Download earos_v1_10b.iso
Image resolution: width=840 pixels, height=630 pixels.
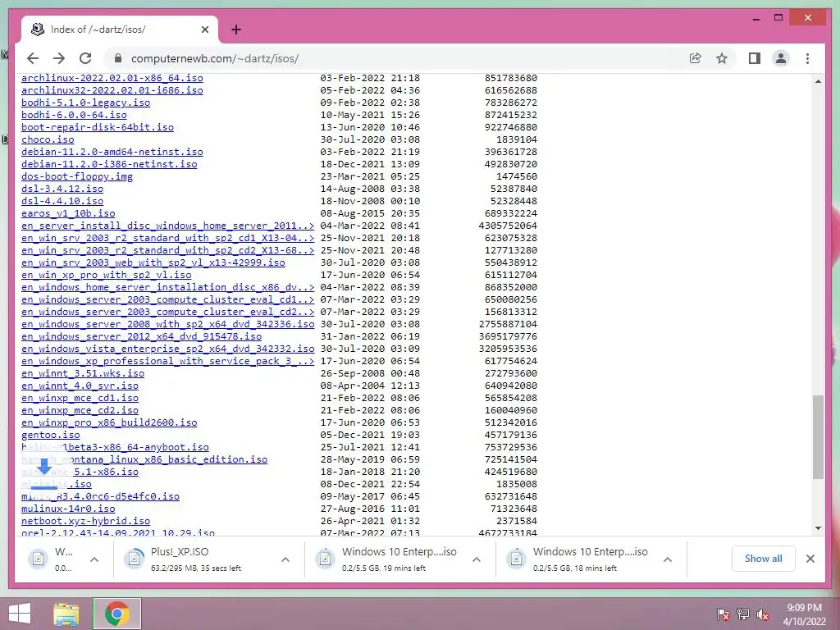pos(68,214)
